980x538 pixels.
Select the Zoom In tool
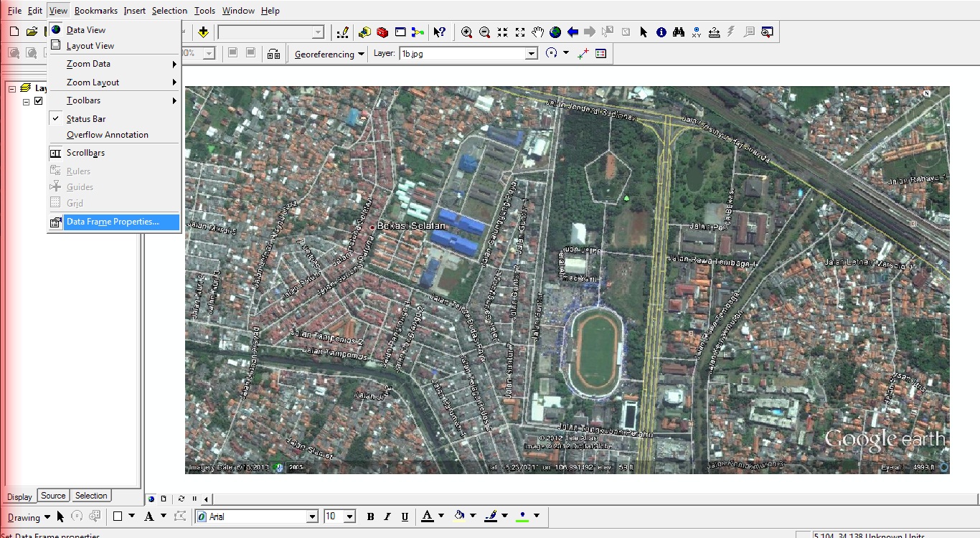point(466,32)
